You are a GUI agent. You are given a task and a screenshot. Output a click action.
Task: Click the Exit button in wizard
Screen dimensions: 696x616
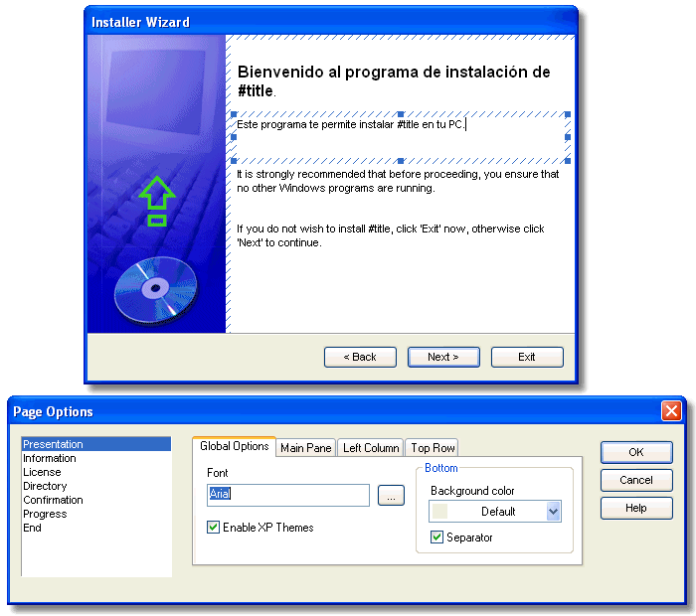(527, 357)
